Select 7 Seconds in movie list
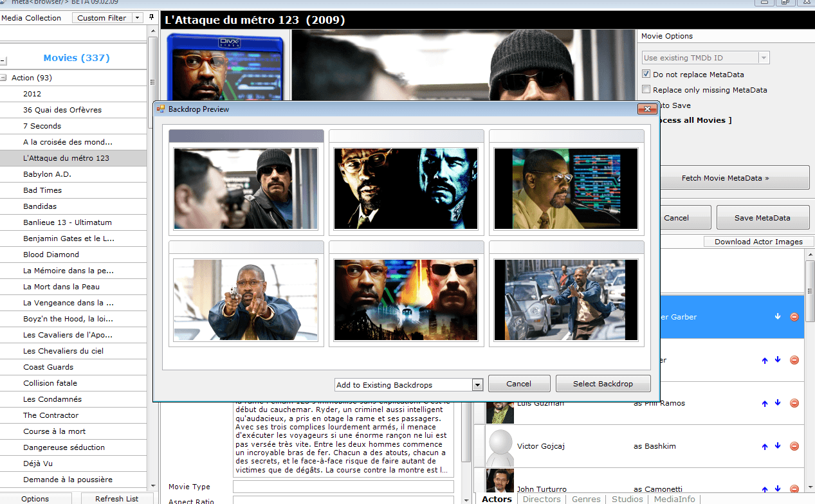 click(73, 126)
